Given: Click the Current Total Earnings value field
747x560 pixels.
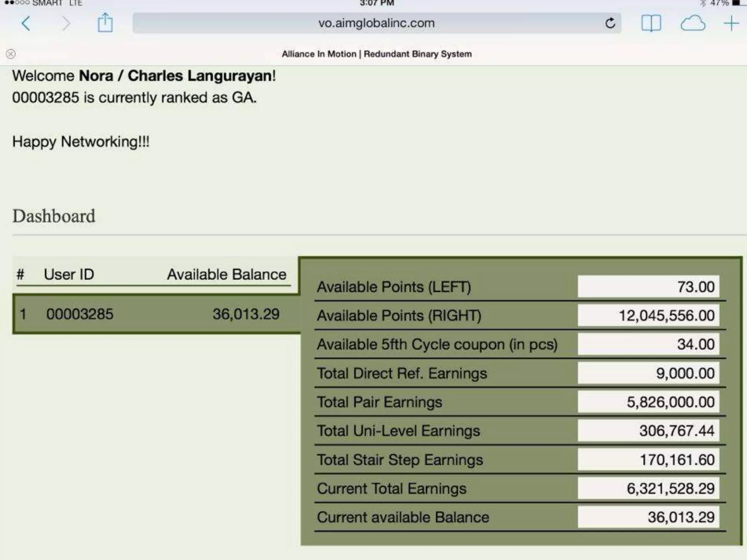Looking at the screenshot, I should pyautogui.click(x=648, y=488).
